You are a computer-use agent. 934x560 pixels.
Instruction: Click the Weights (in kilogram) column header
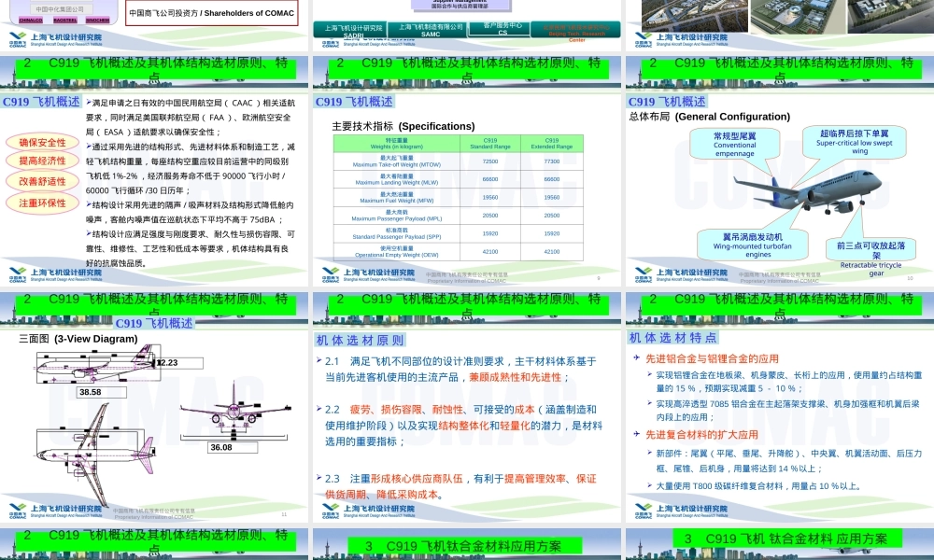(x=397, y=144)
